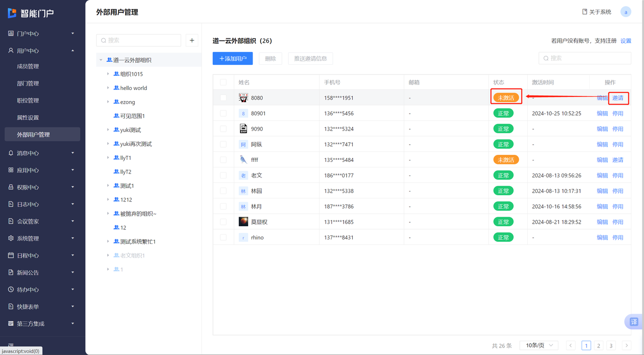Expand the 组织1015 tree node

[108, 74]
